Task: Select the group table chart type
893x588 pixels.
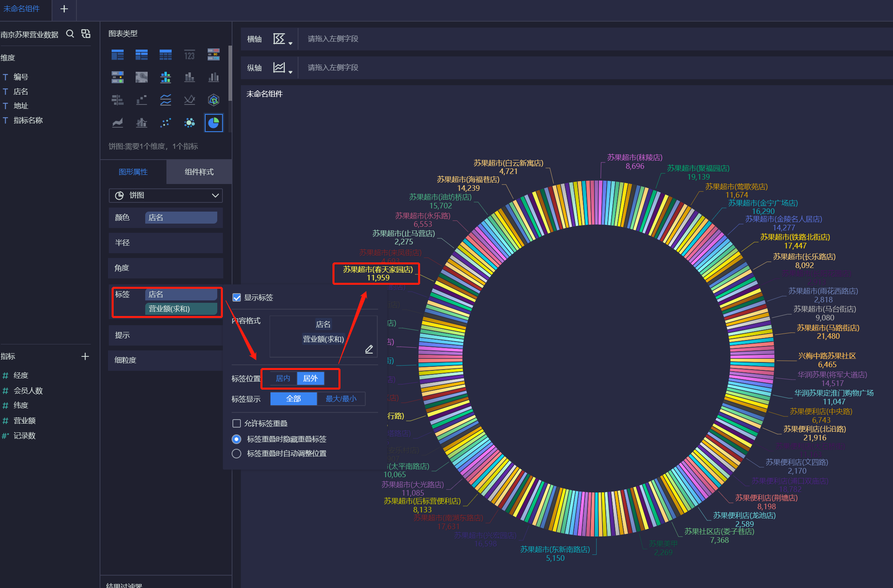Action: point(118,55)
